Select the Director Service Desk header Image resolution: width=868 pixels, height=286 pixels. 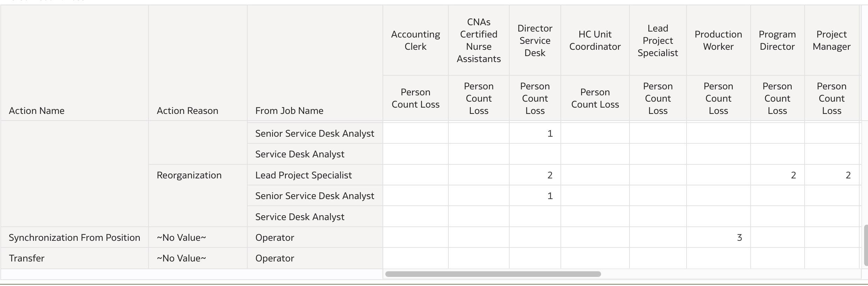click(x=535, y=40)
